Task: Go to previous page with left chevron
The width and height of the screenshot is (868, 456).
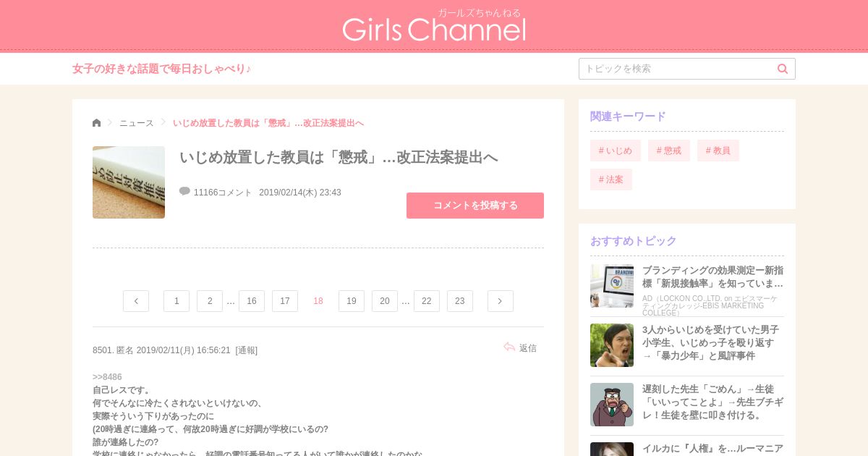Action: (x=136, y=301)
